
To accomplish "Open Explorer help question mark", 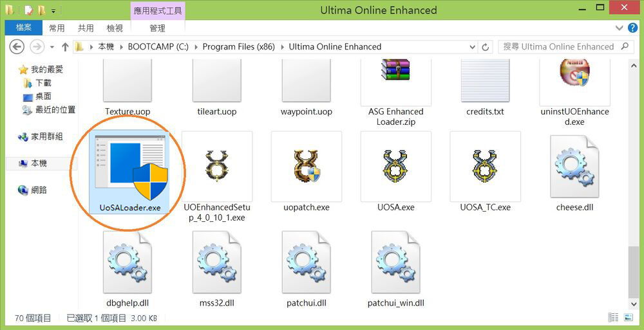I will coord(632,28).
